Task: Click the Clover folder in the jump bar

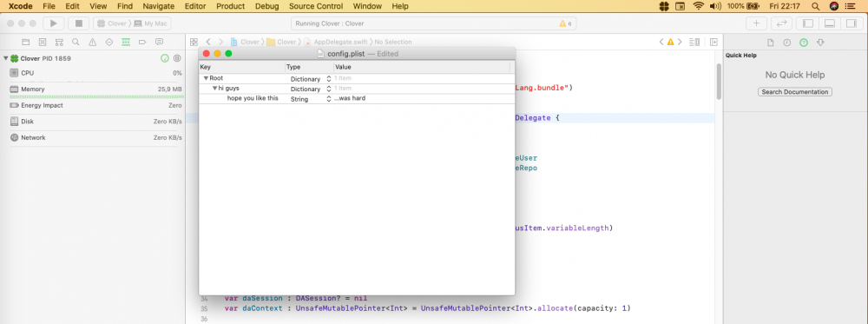Action: (281, 42)
